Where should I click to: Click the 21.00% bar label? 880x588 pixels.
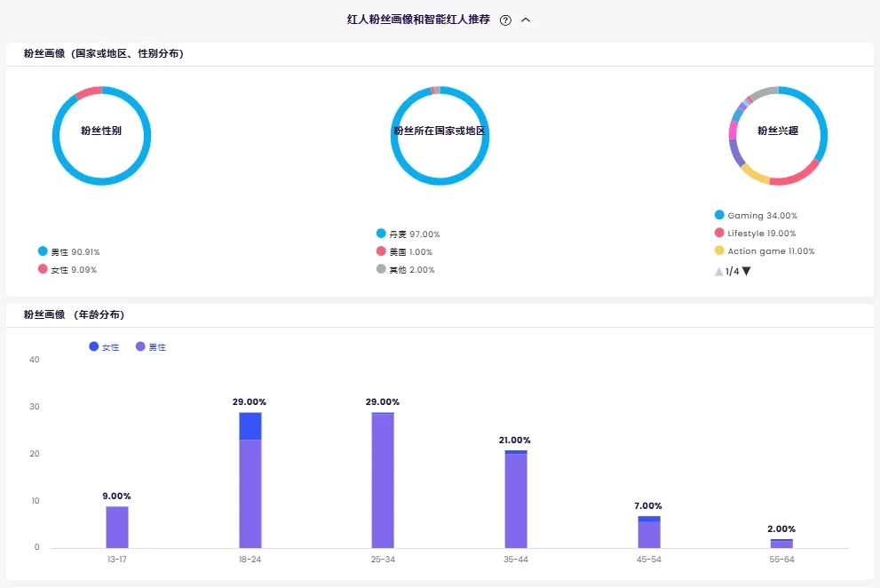click(x=515, y=441)
